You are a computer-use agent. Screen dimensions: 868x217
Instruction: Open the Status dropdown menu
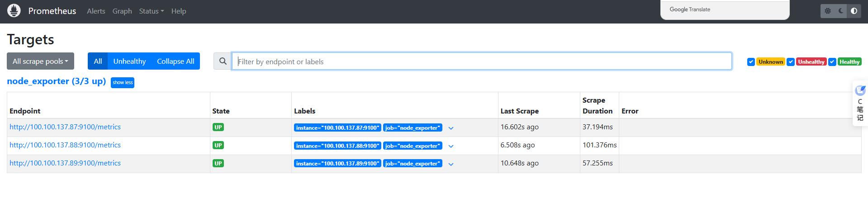152,11
